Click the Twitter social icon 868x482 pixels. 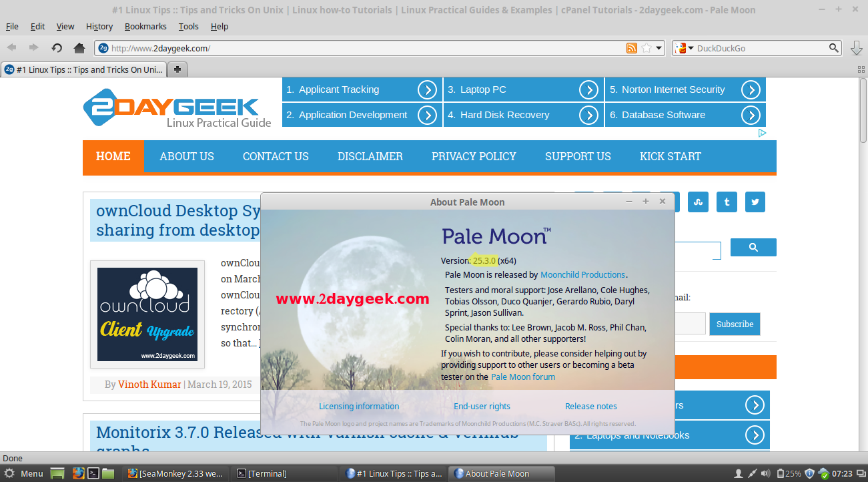pyautogui.click(x=755, y=202)
